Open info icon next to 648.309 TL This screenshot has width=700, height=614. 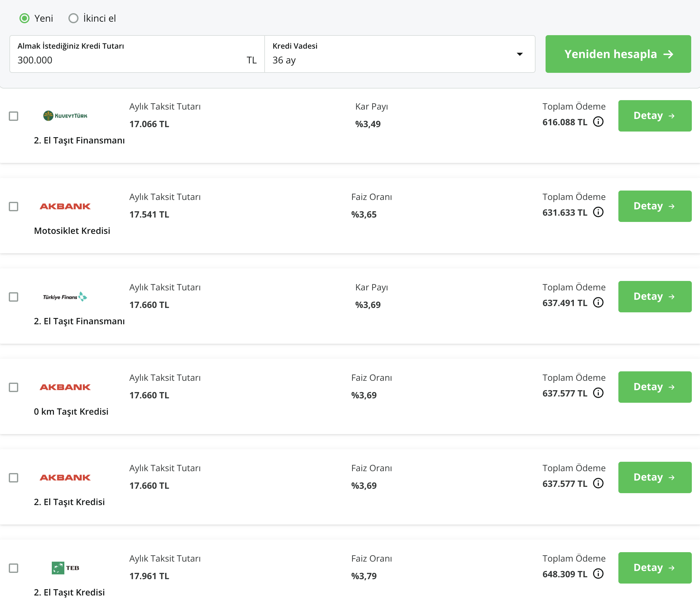(598, 574)
